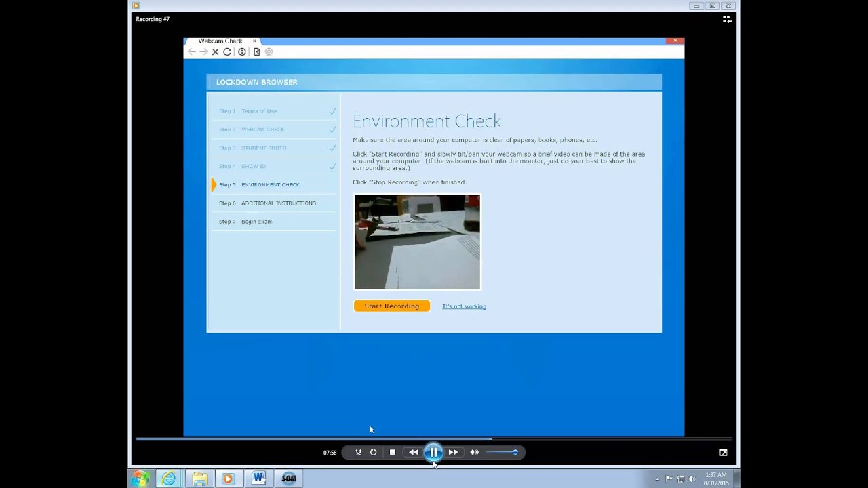Image resolution: width=868 pixels, height=488 pixels.
Task: Toggle shuffle in the media player
Action: [358, 452]
